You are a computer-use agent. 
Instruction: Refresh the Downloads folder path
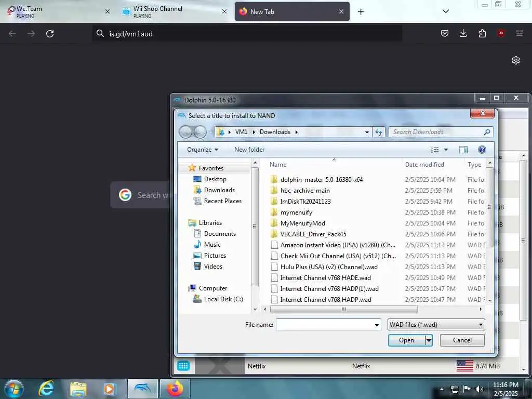[379, 132]
